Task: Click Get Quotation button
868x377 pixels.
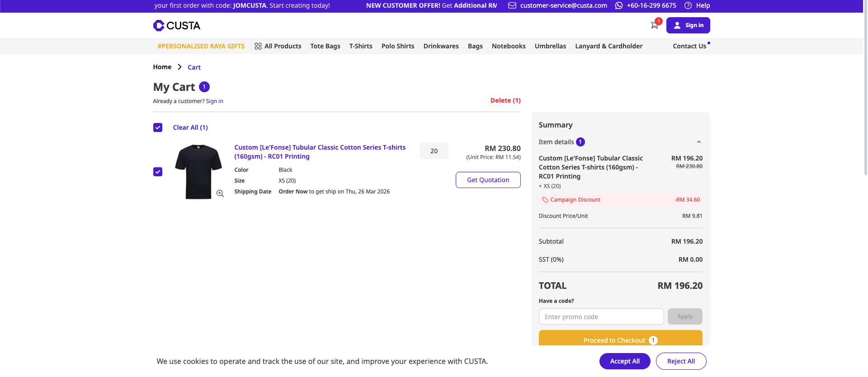Action: point(488,180)
